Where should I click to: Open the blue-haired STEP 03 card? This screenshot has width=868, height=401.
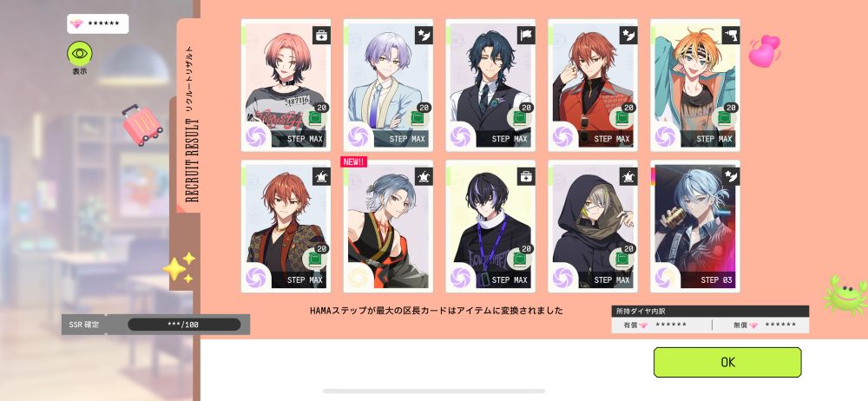point(695,226)
